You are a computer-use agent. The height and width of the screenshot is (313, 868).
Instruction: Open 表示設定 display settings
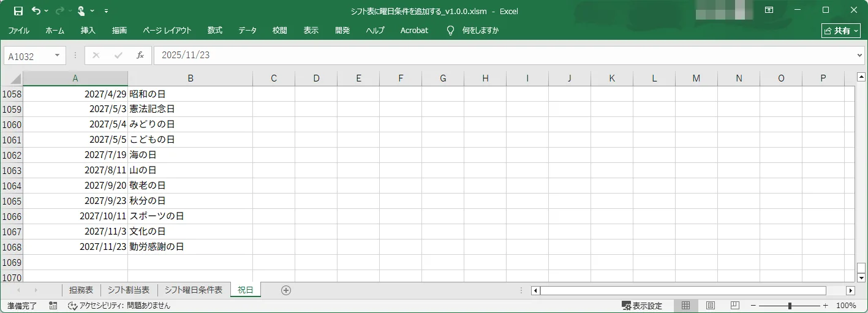(642, 306)
